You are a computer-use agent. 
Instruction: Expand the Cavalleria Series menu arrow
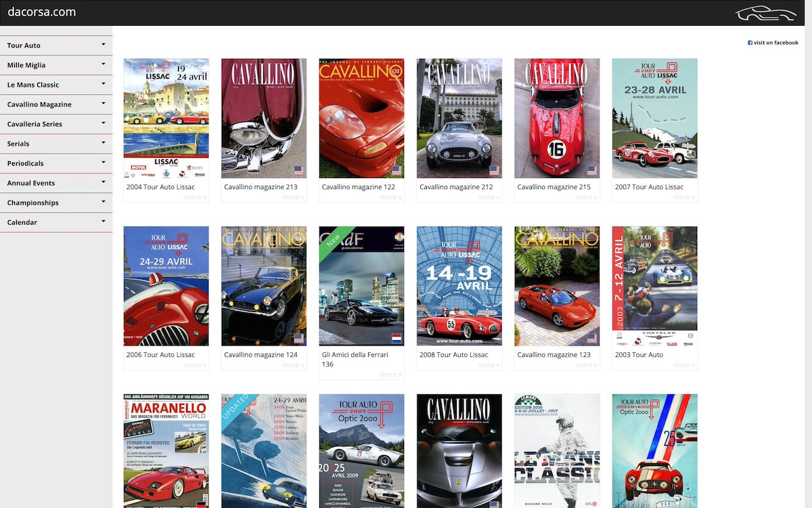tap(104, 123)
